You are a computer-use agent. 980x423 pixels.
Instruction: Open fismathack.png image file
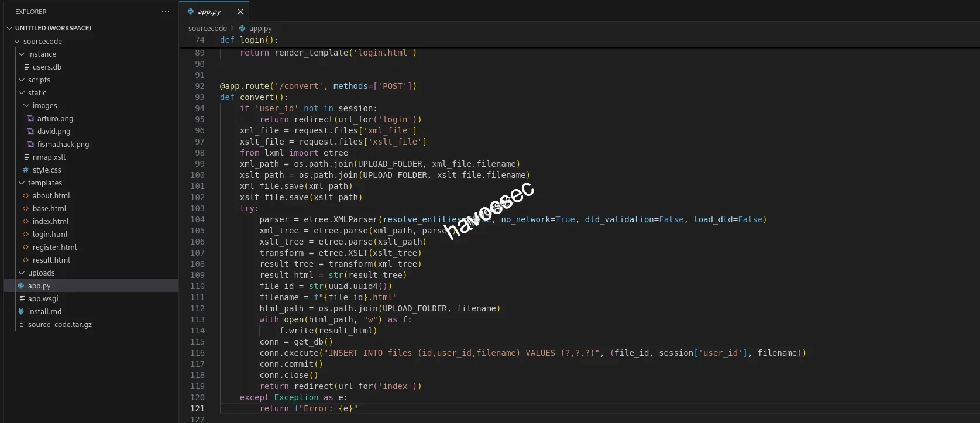pyautogui.click(x=63, y=145)
